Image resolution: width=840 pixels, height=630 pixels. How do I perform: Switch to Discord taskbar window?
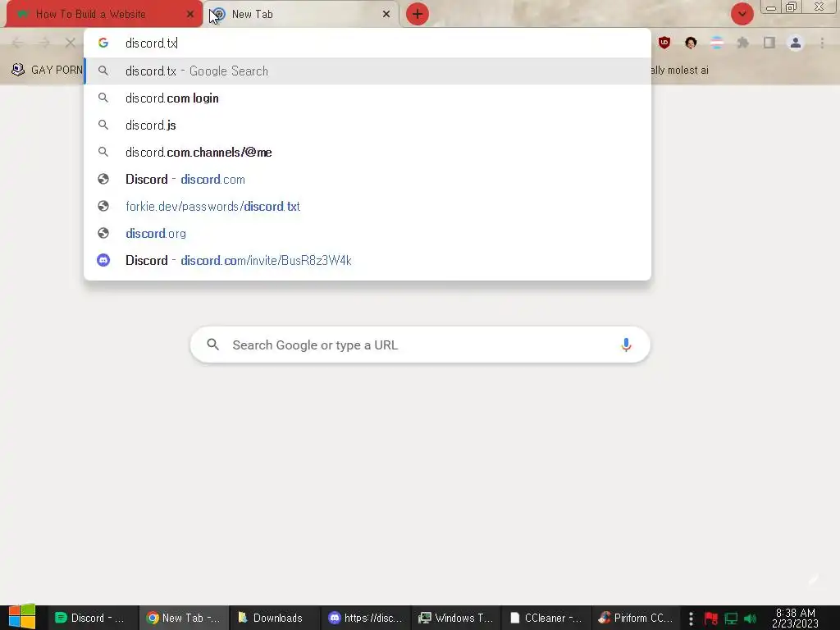93,618
